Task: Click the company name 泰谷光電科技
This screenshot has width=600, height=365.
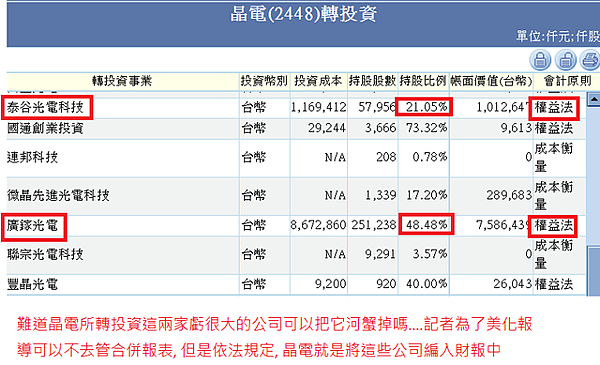Action: (x=45, y=107)
